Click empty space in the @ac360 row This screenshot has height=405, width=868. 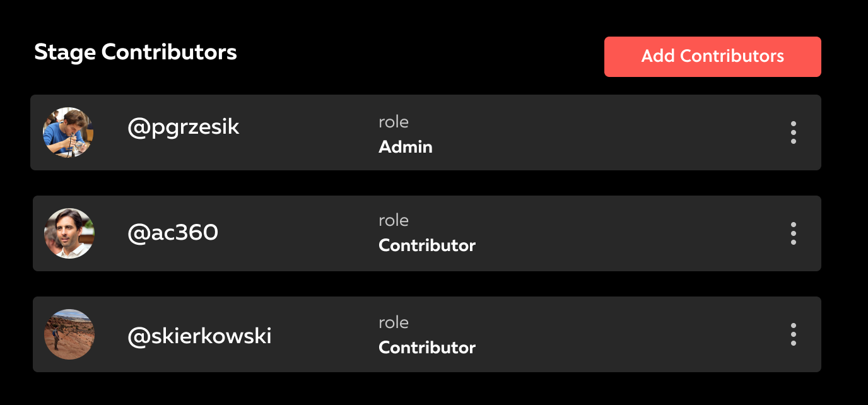click(599, 233)
